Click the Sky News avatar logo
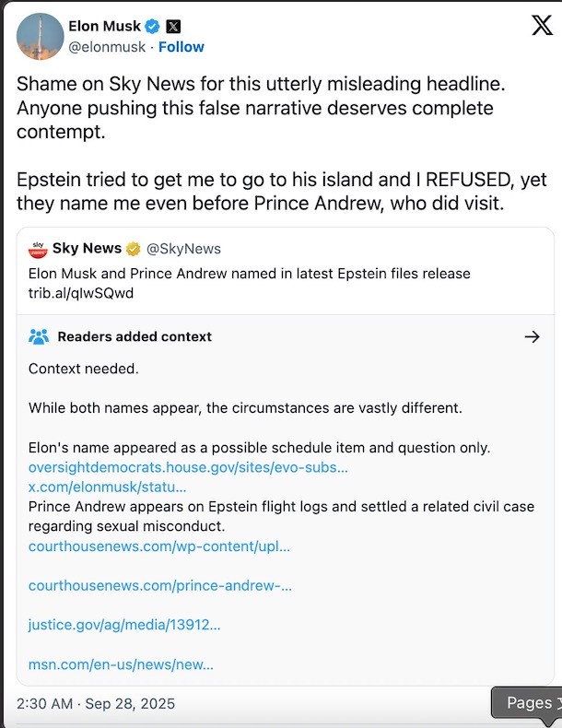Viewport: 562px width, 728px height. click(x=38, y=249)
